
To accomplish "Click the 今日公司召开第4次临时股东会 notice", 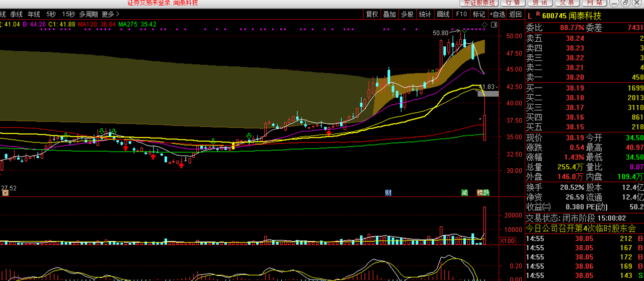I will [581, 228].
